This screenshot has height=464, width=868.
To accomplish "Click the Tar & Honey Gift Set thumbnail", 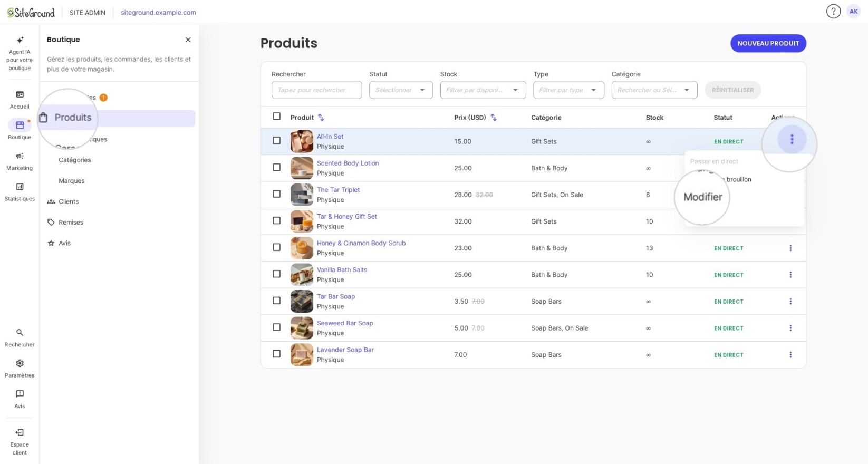I will [302, 221].
